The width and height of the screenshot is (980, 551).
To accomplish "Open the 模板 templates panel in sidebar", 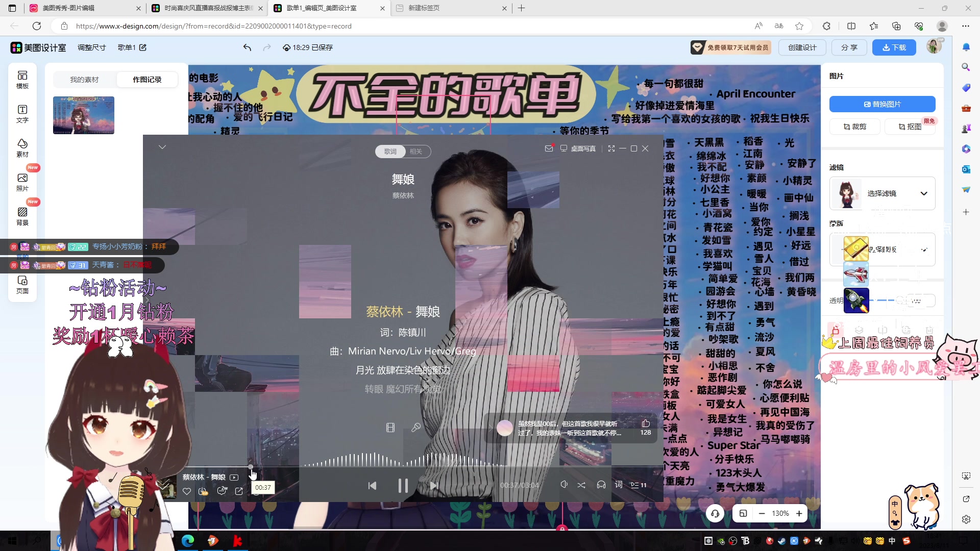I will tap(22, 80).
